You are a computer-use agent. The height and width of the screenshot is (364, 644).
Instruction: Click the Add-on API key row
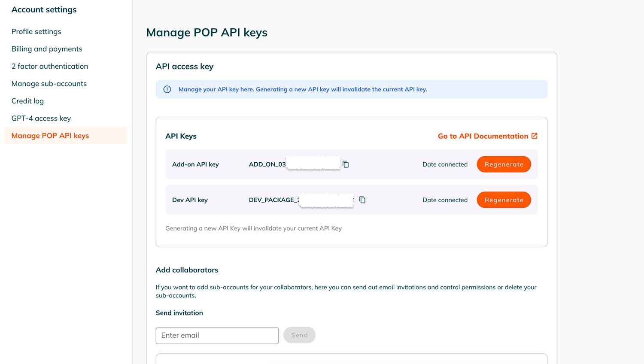point(195,164)
